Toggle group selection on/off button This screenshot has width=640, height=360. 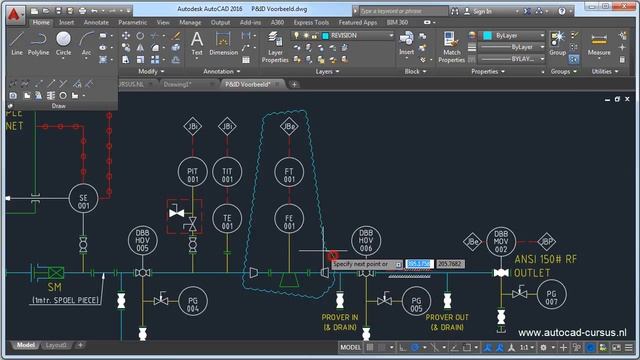click(x=573, y=60)
